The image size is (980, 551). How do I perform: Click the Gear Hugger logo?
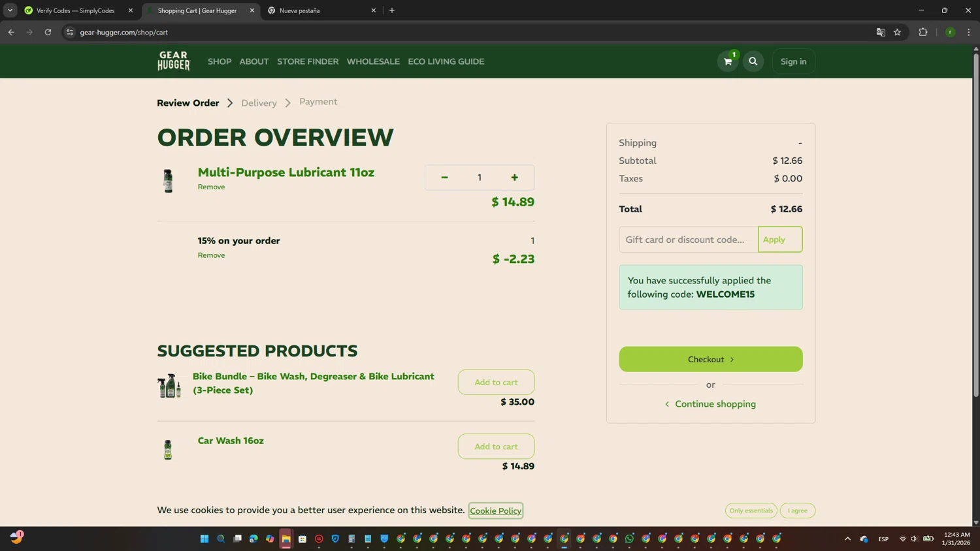[174, 61]
